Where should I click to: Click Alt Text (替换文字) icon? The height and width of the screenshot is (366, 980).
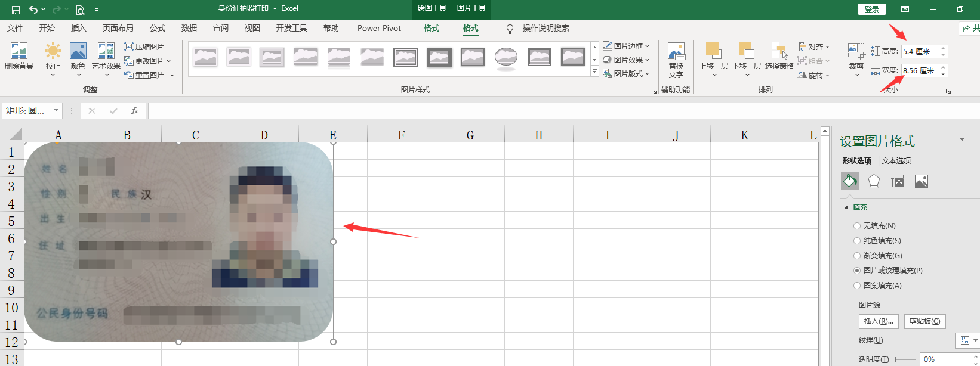tap(676, 60)
